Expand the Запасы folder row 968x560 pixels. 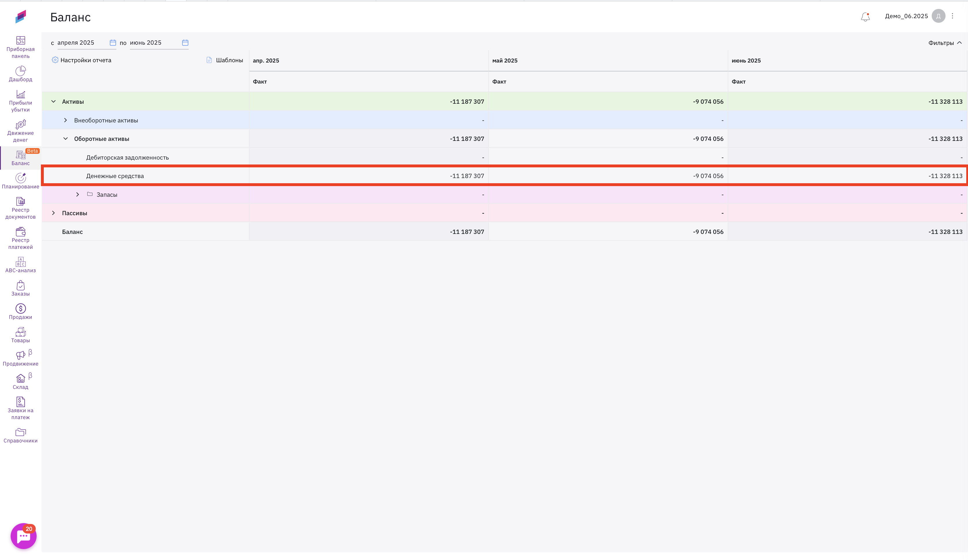click(x=77, y=194)
